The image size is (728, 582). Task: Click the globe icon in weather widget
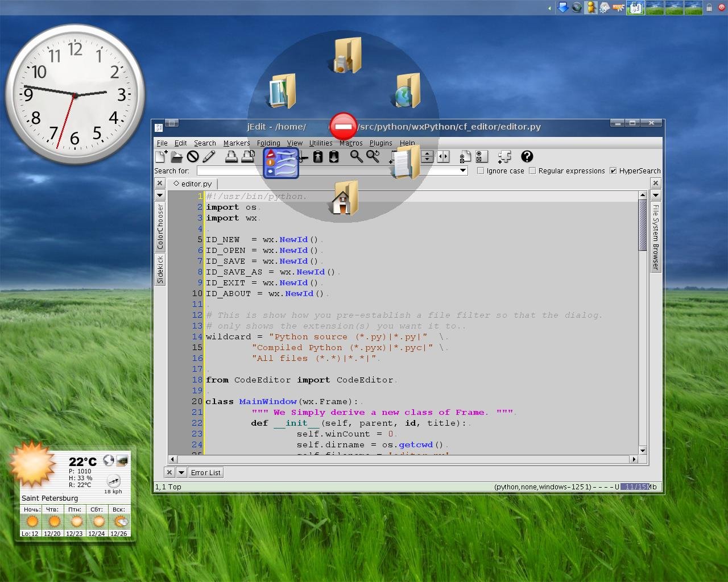click(x=108, y=460)
